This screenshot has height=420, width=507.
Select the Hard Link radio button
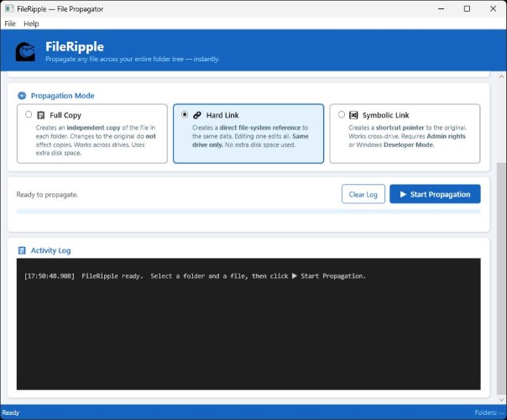[x=185, y=114]
